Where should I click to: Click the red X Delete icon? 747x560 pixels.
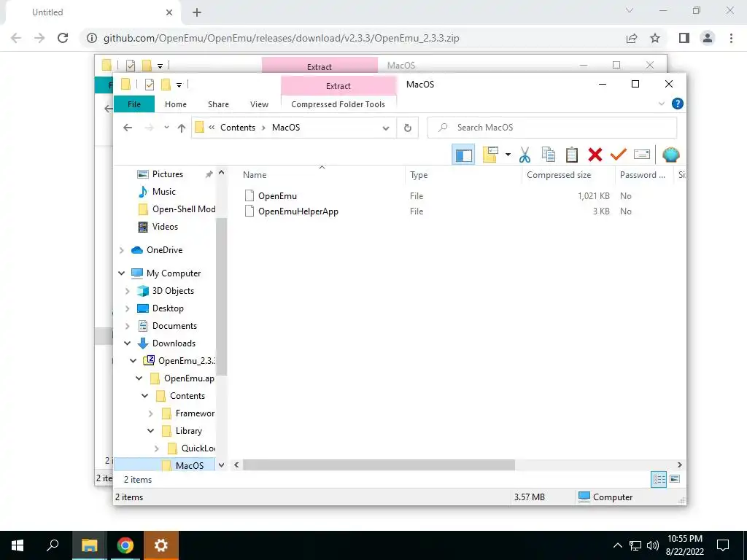(595, 155)
